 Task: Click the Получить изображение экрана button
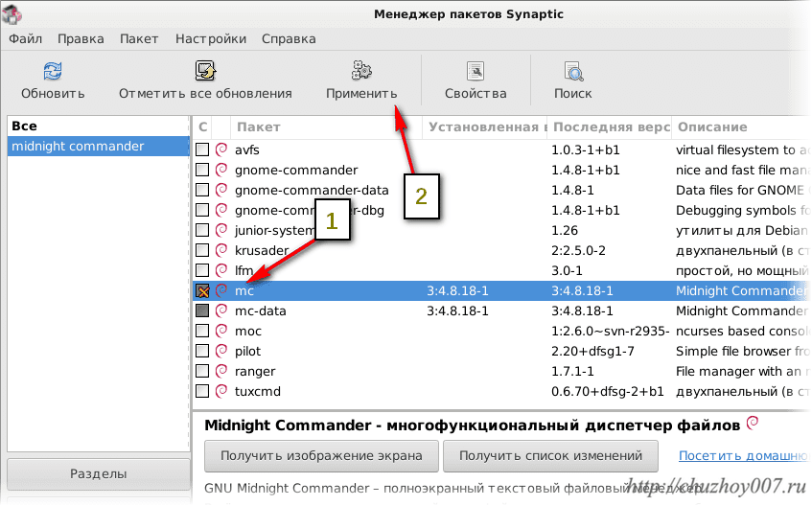[x=321, y=456]
